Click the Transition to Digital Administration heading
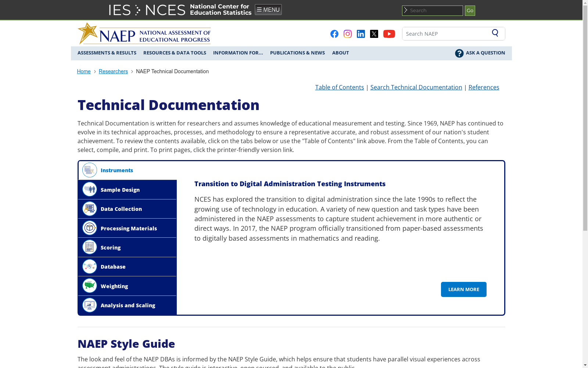The height and width of the screenshot is (368, 588). tap(290, 184)
